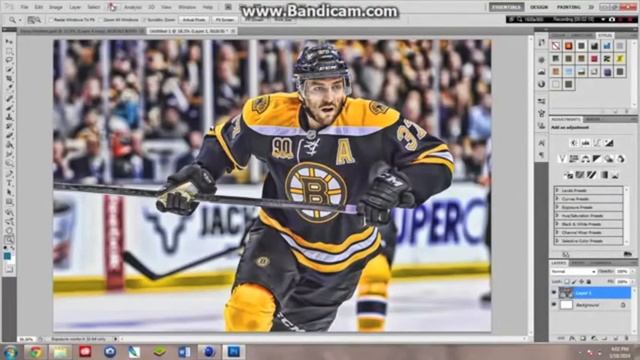This screenshot has width=640, height=360.
Task: Add a Levels adjustment
Action: coord(585,143)
